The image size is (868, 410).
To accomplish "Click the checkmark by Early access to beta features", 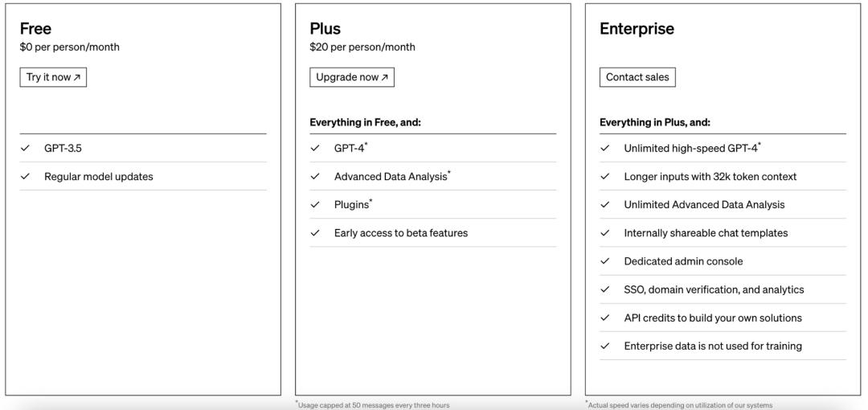I will click(316, 233).
